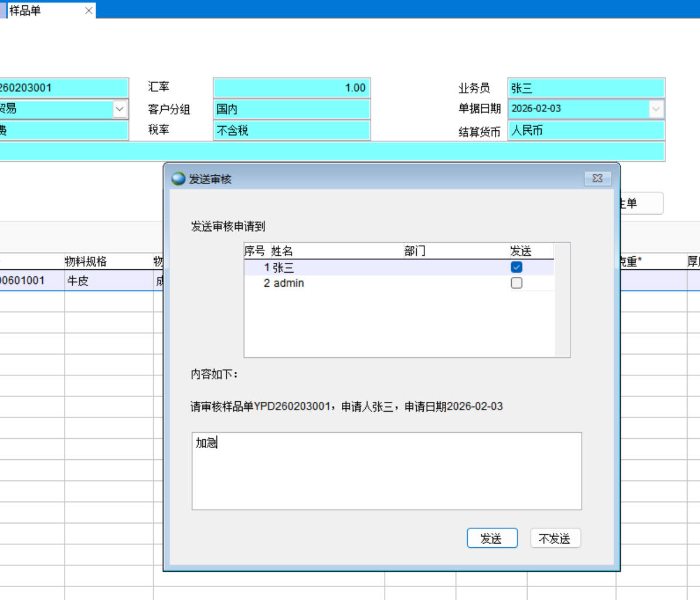Click the 不发送 button

[x=555, y=538]
